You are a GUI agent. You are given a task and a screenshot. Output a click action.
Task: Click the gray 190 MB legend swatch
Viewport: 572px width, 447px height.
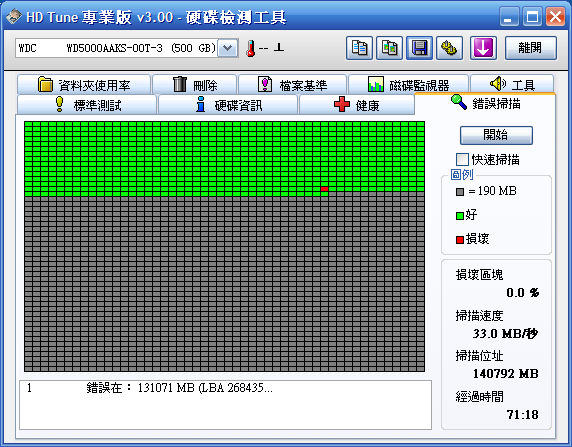tap(460, 192)
